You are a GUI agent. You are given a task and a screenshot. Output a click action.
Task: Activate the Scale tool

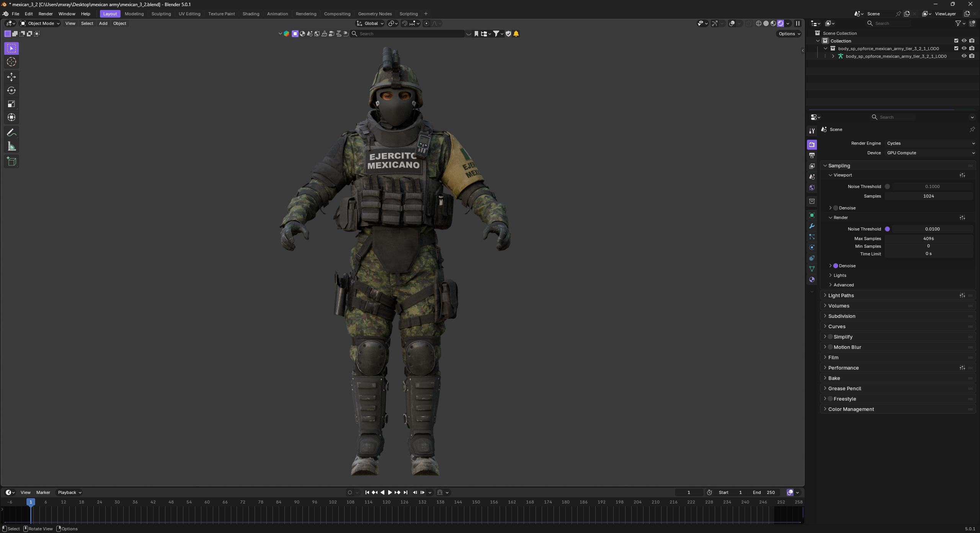click(x=11, y=104)
